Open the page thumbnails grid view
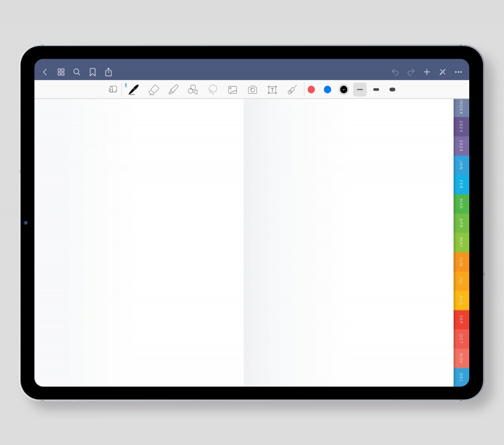504x445 pixels. (61, 72)
